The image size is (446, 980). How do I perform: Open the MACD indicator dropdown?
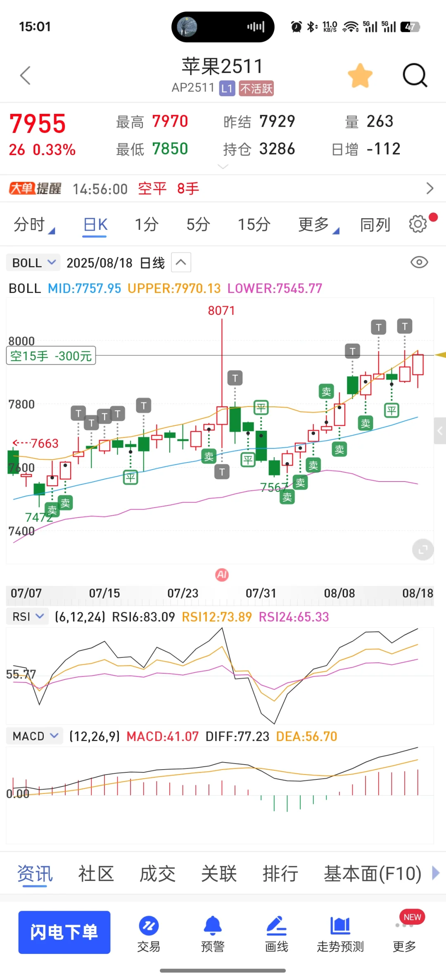[35, 736]
